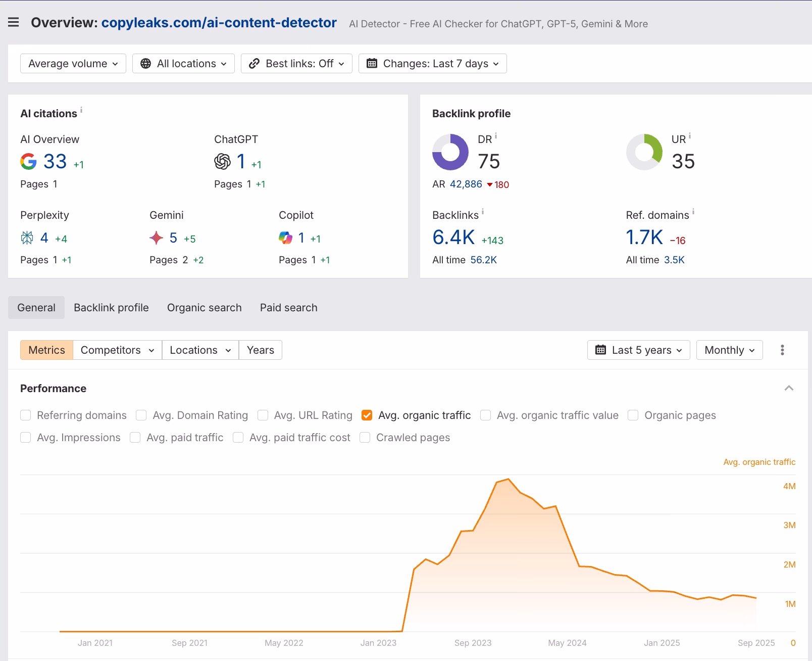Click the Ref. domains value 1.7K
This screenshot has height=661, width=812.
644,237
